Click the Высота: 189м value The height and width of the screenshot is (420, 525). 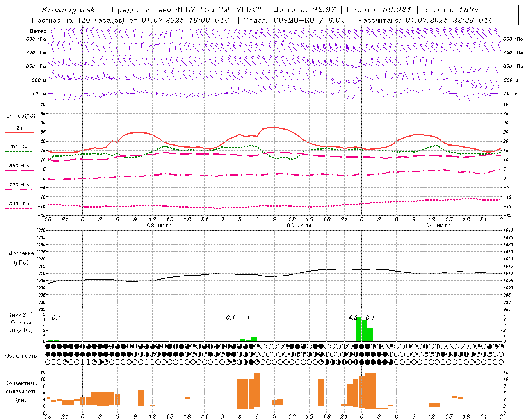[450, 10]
